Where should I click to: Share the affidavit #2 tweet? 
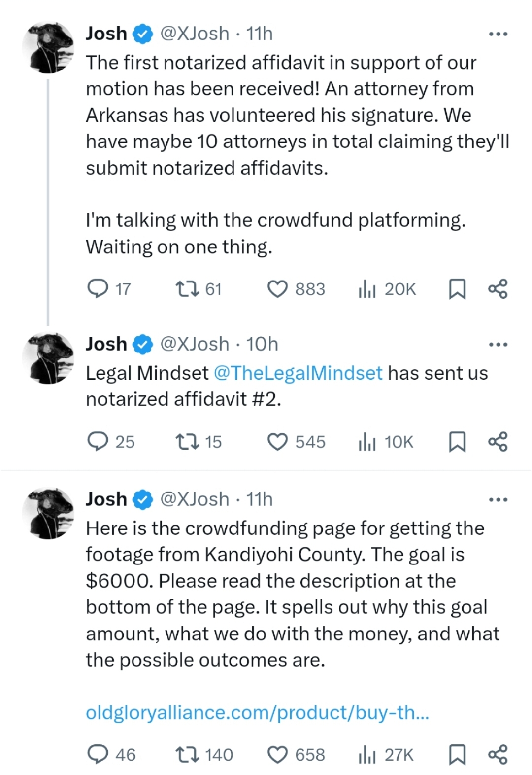coord(498,442)
